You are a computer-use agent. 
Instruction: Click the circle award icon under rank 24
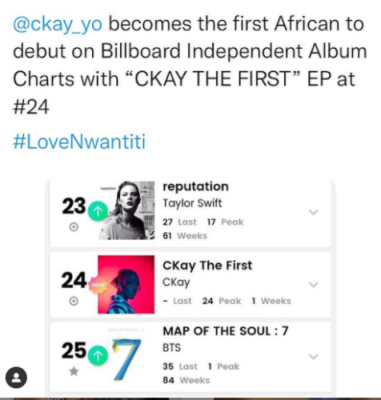click(x=74, y=301)
